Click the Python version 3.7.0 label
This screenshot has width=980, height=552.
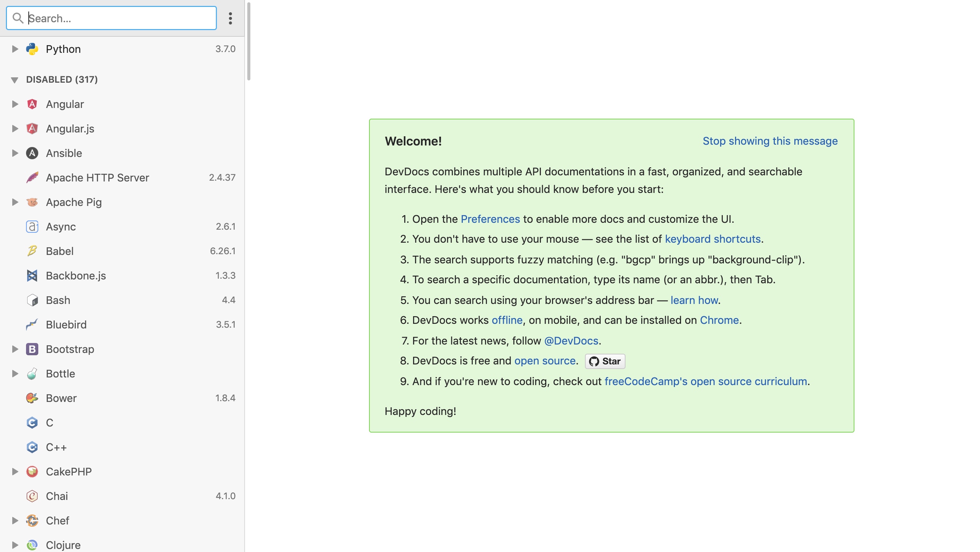[x=225, y=49]
